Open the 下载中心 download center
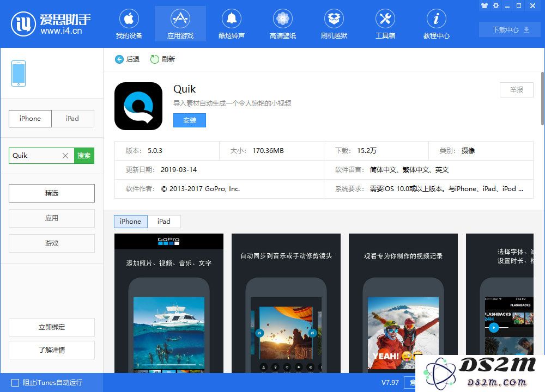Screen dimensions: 545x392 (x=510, y=29)
